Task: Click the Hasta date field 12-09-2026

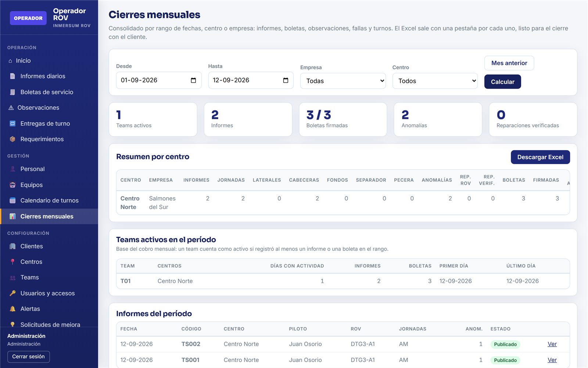Action: 251,80
